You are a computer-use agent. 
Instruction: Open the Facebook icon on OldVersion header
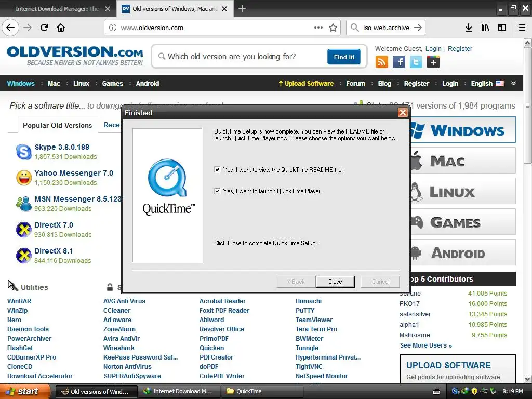tap(399, 62)
